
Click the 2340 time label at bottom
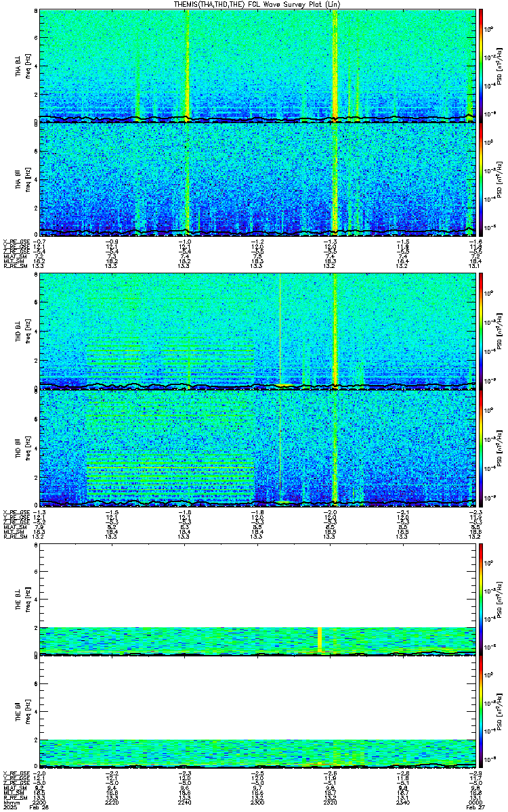402,803
